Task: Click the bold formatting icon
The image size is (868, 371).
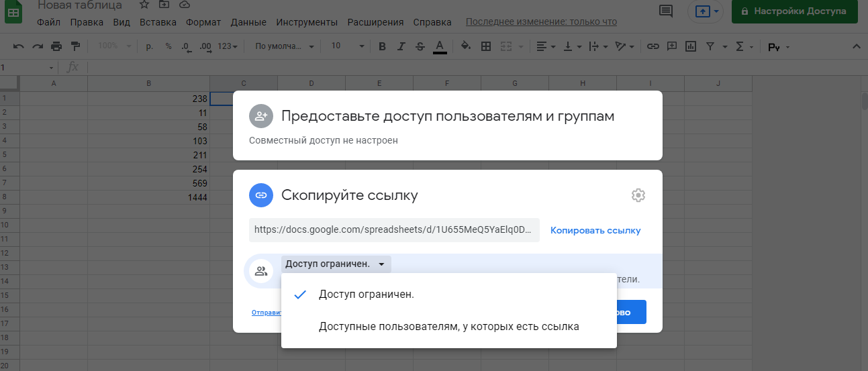Action: [x=382, y=46]
